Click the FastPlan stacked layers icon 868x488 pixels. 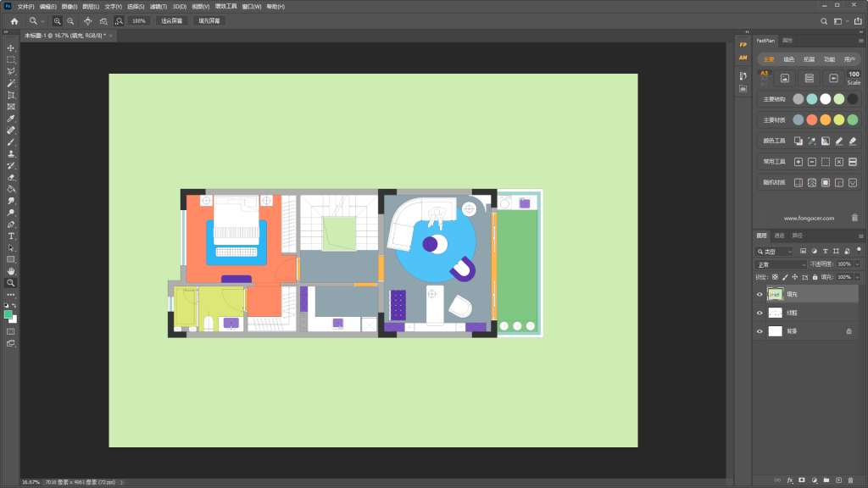(810, 79)
